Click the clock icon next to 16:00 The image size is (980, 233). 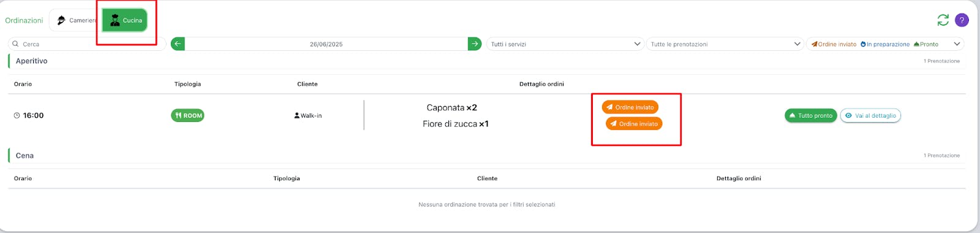click(x=17, y=115)
